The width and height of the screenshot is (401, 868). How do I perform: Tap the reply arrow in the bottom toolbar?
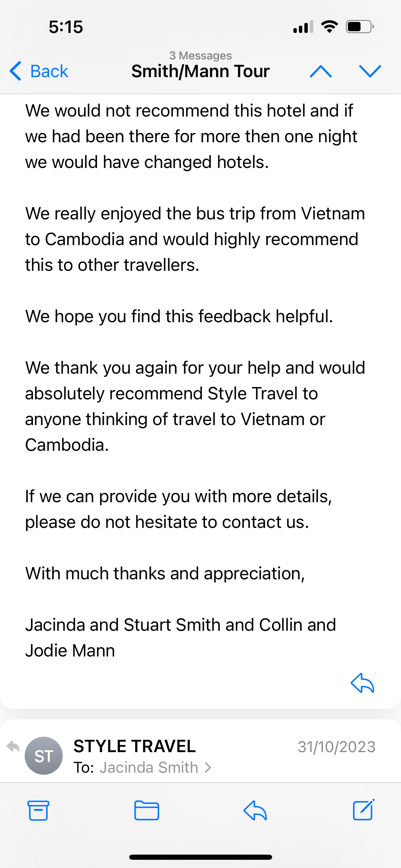pyautogui.click(x=255, y=810)
